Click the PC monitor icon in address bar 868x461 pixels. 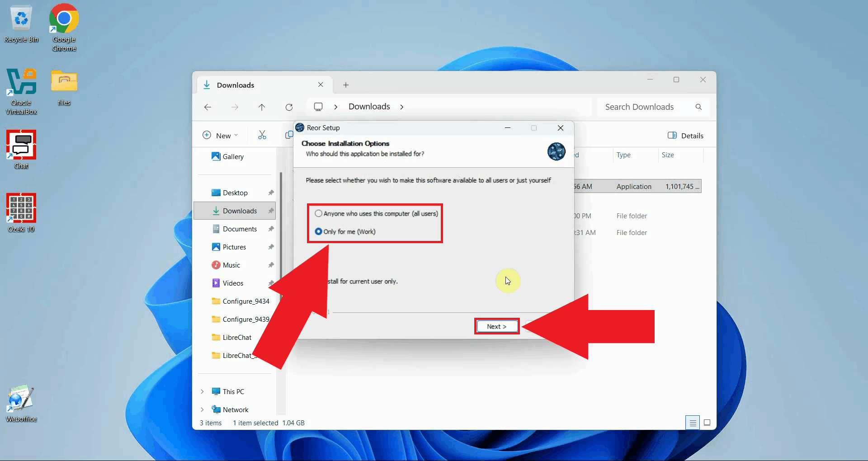point(318,107)
